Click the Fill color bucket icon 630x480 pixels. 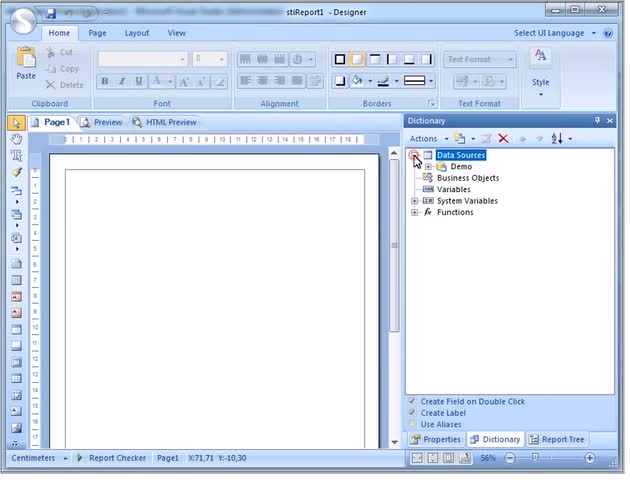(x=357, y=81)
